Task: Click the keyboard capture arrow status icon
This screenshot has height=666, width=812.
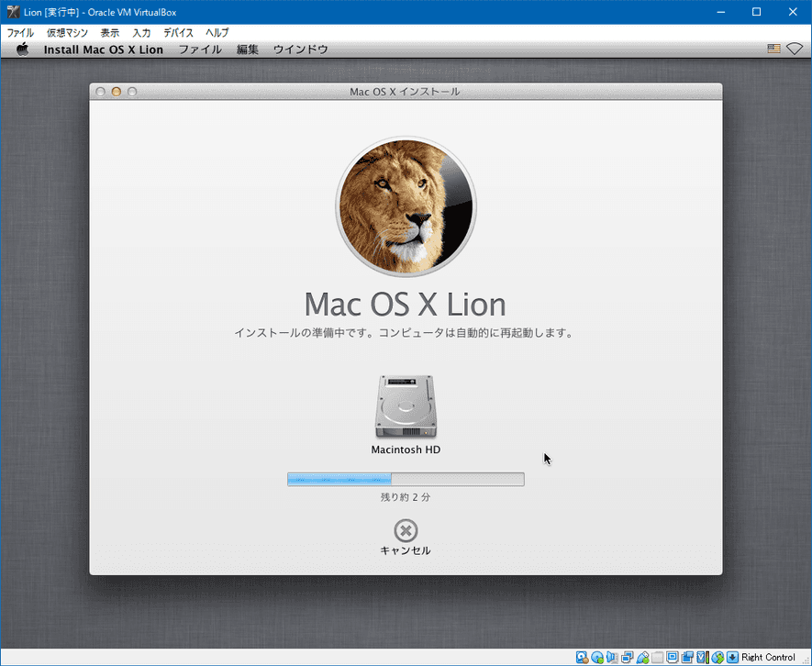Action: coord(732,657)
